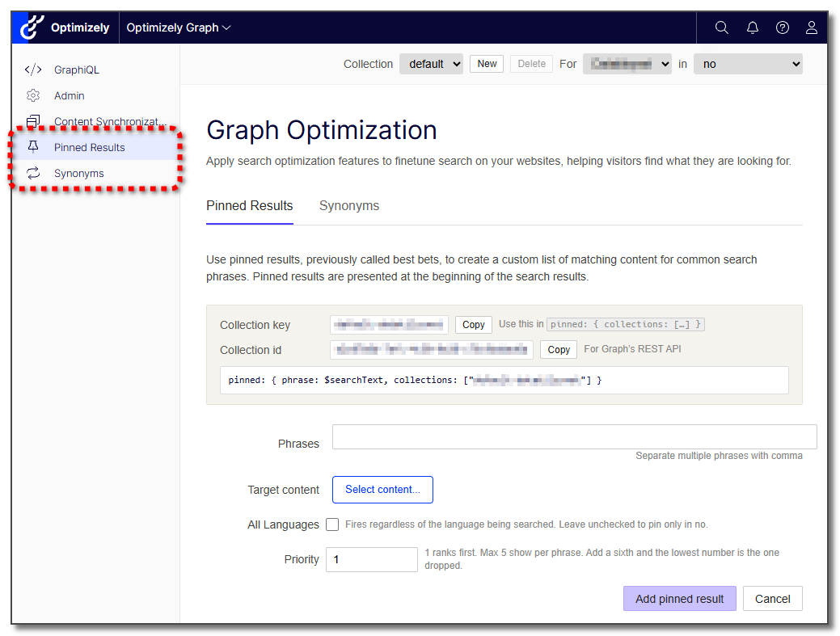Open the notifications bell icon
Viewport: 840px width, 636px height.
pos(752,27)
